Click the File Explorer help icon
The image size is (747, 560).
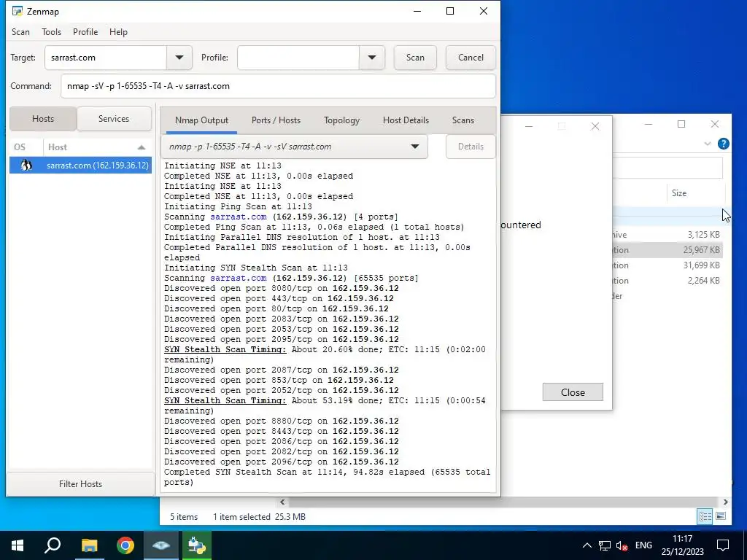(x=723, y=144)
